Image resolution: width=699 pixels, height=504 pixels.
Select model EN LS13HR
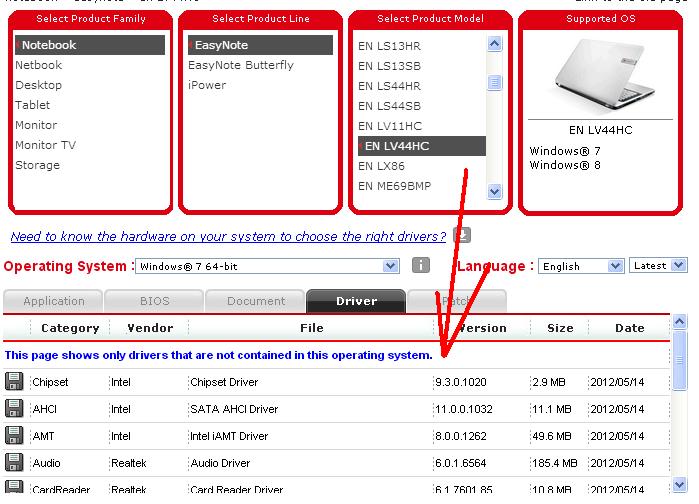tap(389, 46)
